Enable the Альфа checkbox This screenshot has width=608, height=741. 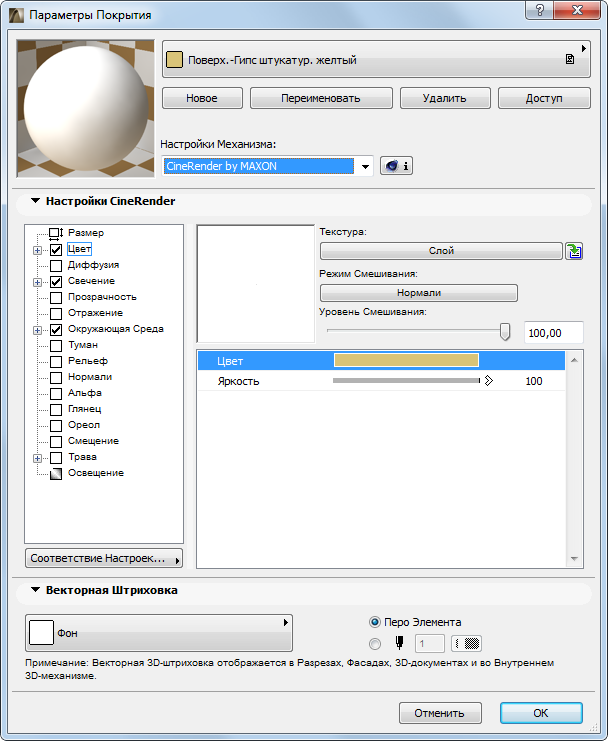(56, 394)
